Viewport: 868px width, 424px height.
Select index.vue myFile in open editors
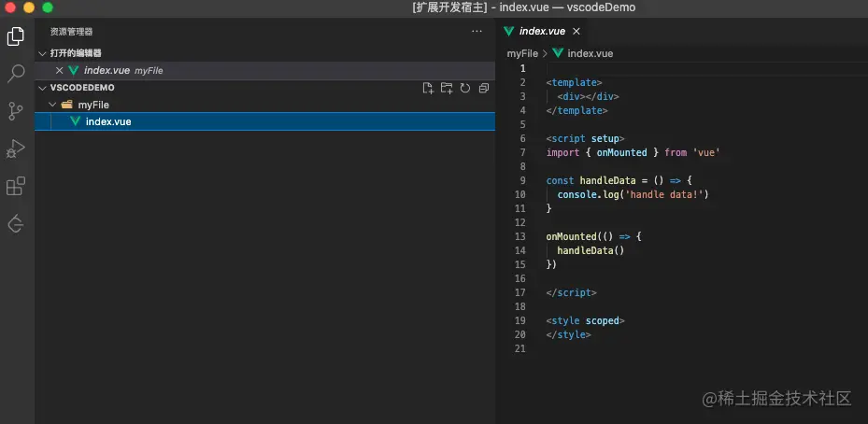click(264, 70)
